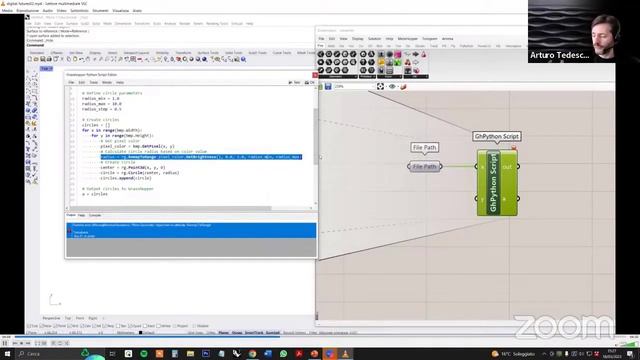Expand Input panel bar in Grasshopper ribbon
This screenshot has height=360, width=640.
click(389, 77)
